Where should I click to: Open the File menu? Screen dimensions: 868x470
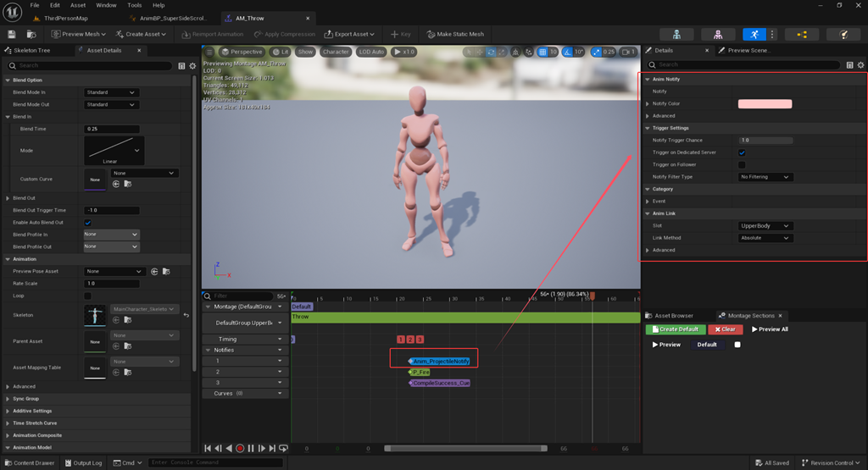coord(34,5)
